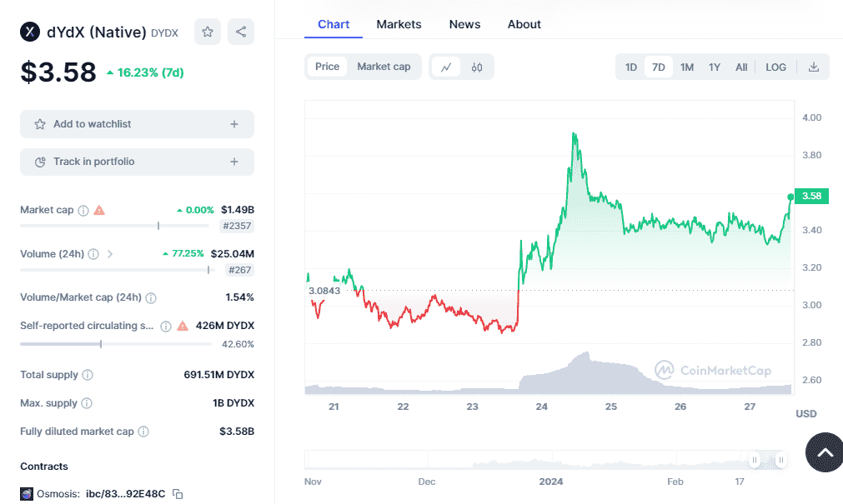Set chart range to 1D

631,67
